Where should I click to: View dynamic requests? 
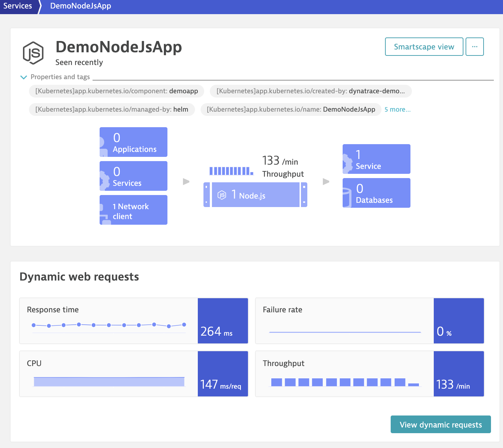click(440, 424)
